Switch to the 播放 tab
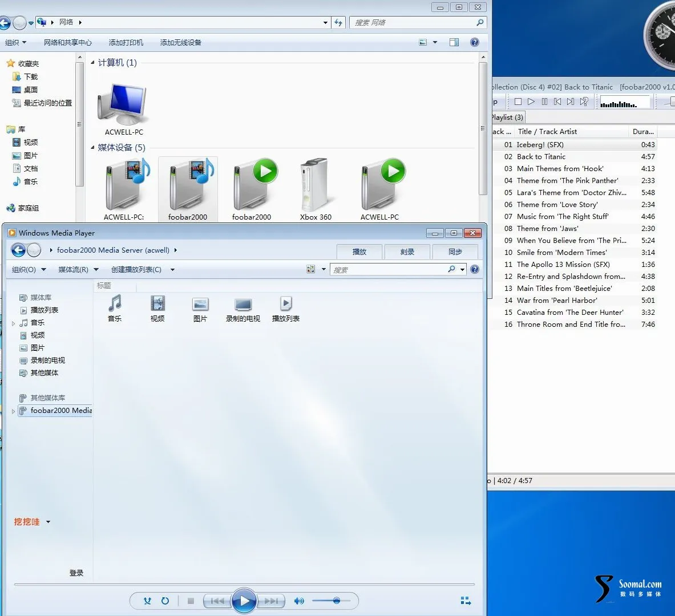 point(359,252)
